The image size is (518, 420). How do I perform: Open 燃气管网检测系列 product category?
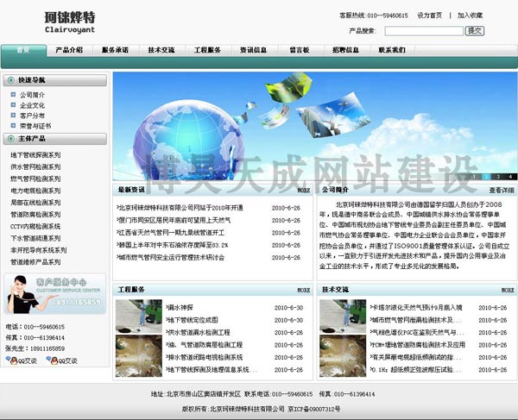[35, 179]
